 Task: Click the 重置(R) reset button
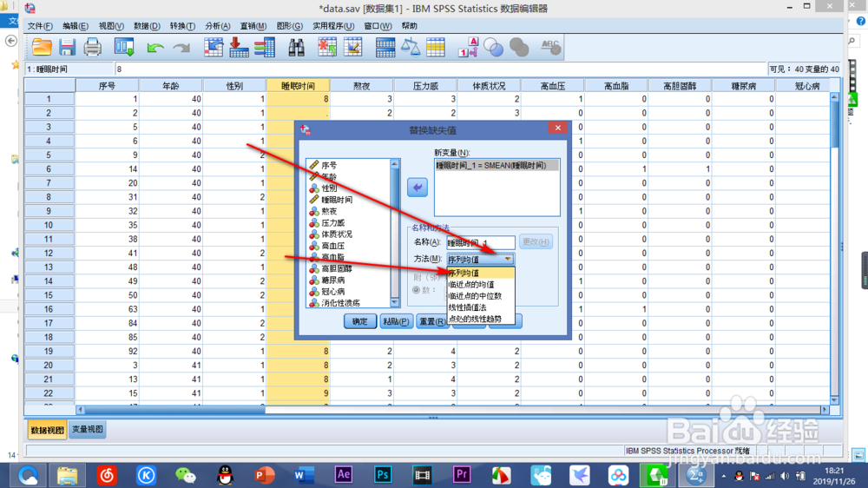pyautogui.click(x=431, y=321)
